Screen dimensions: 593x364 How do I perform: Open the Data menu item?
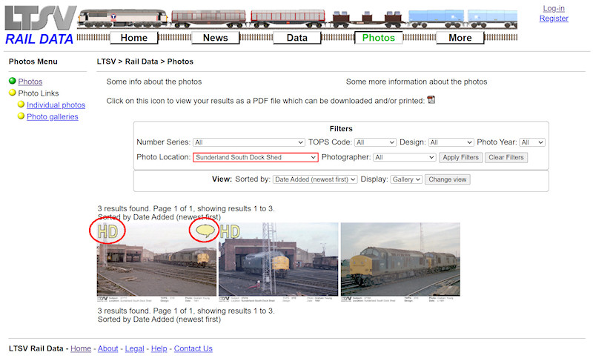[x=297, y=38]
